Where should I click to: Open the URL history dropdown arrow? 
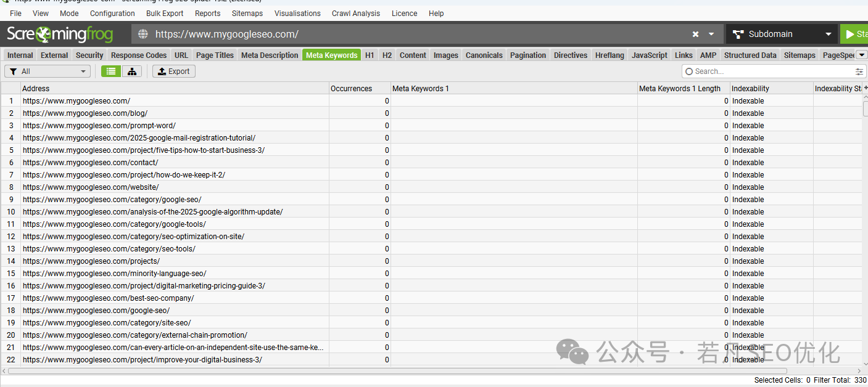pyautogui.click(x=711, y=35)
